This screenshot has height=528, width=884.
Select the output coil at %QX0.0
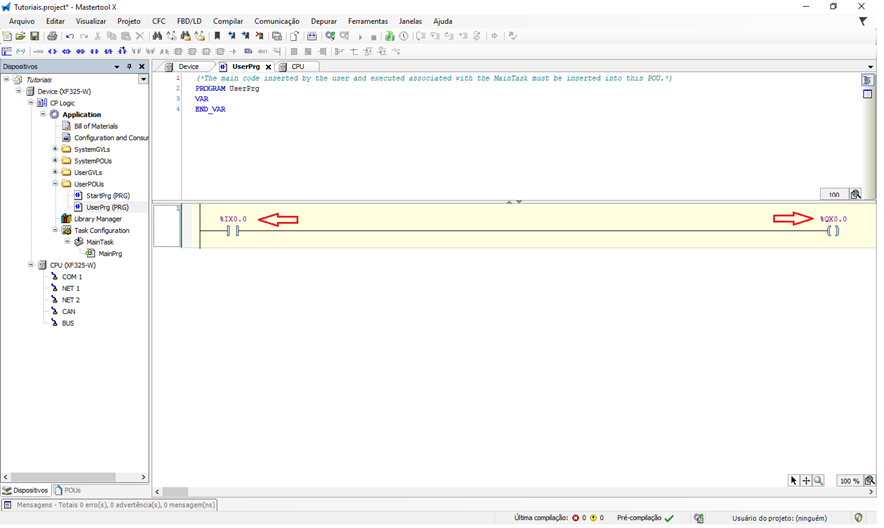pos(833,231)
